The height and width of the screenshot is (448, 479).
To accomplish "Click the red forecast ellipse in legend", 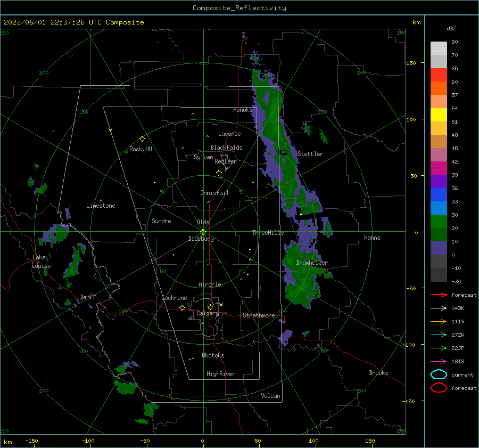I will [x=439, y=388].
